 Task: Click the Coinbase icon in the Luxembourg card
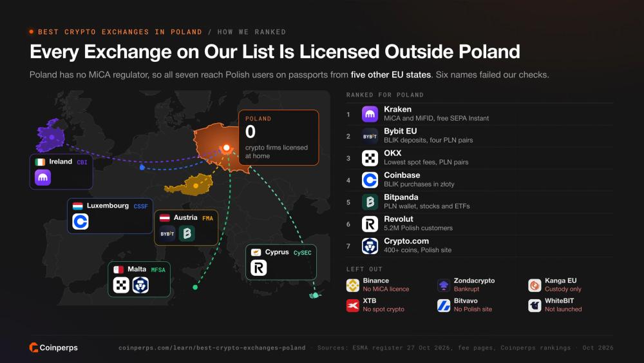80,222
